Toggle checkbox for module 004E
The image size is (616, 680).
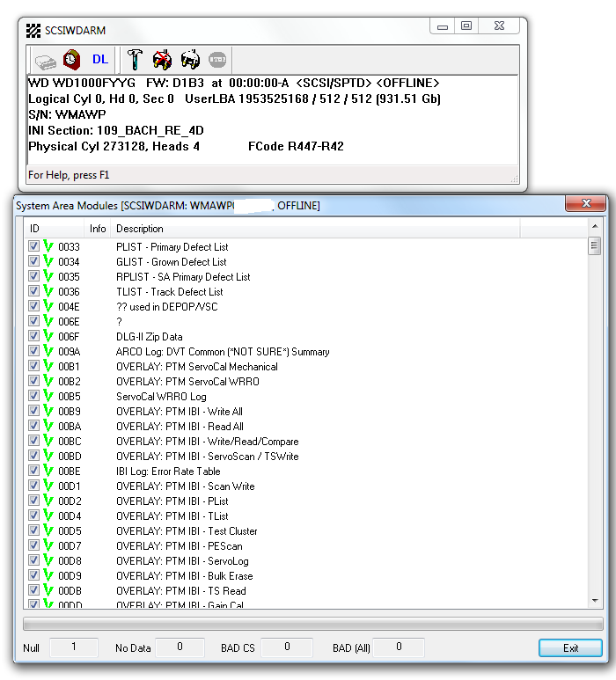[33, 306]
